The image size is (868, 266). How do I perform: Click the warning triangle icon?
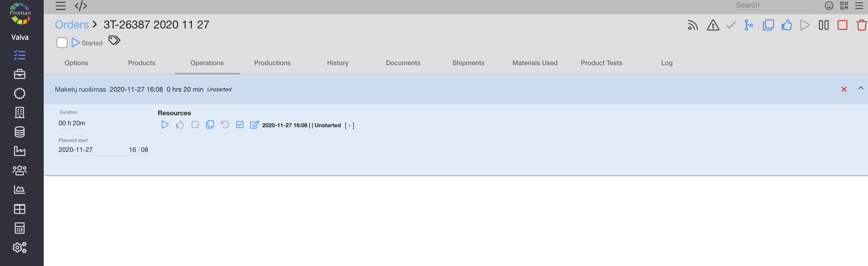click(x=713, y=25)
